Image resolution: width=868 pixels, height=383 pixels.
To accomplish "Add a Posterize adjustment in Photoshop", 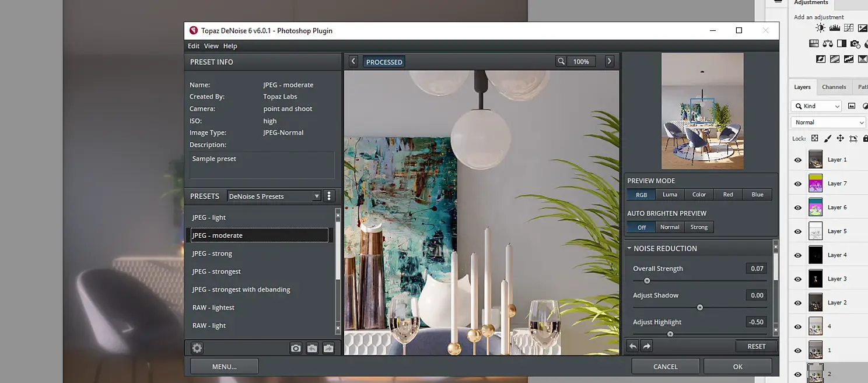I will click(x=835, y=59).
